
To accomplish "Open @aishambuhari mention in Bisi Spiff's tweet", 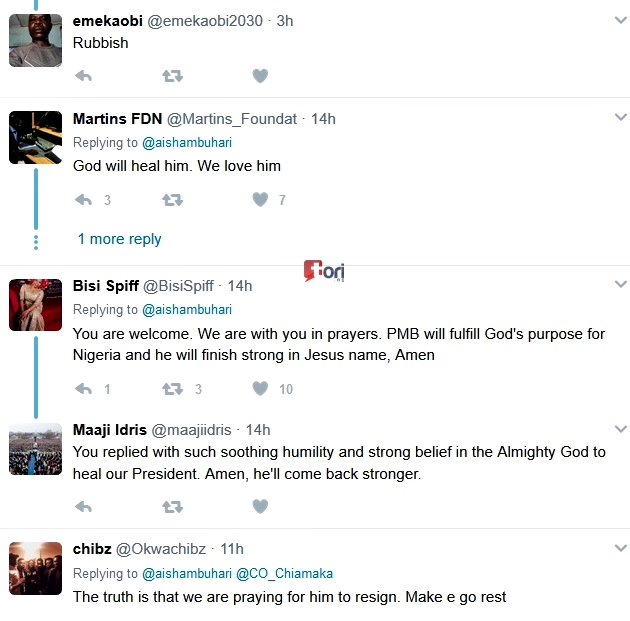I will pyautogui.click(x=186, y=310).
